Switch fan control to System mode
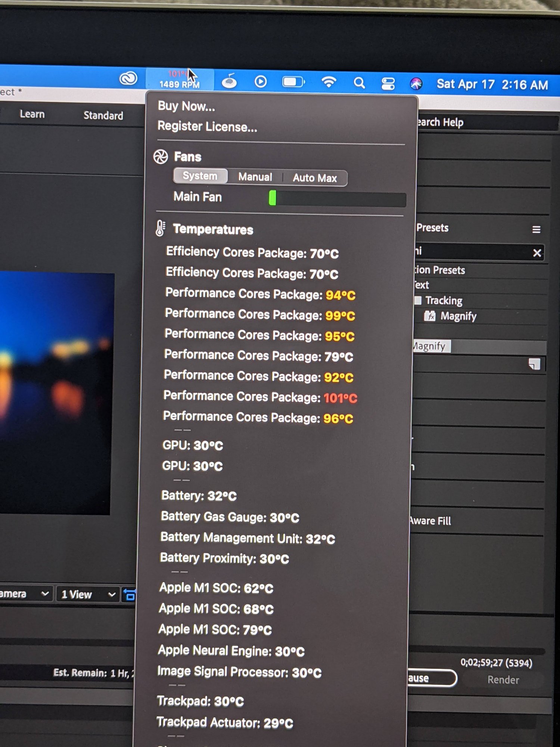The image size is (560, 747). click(x=200, y=176)
